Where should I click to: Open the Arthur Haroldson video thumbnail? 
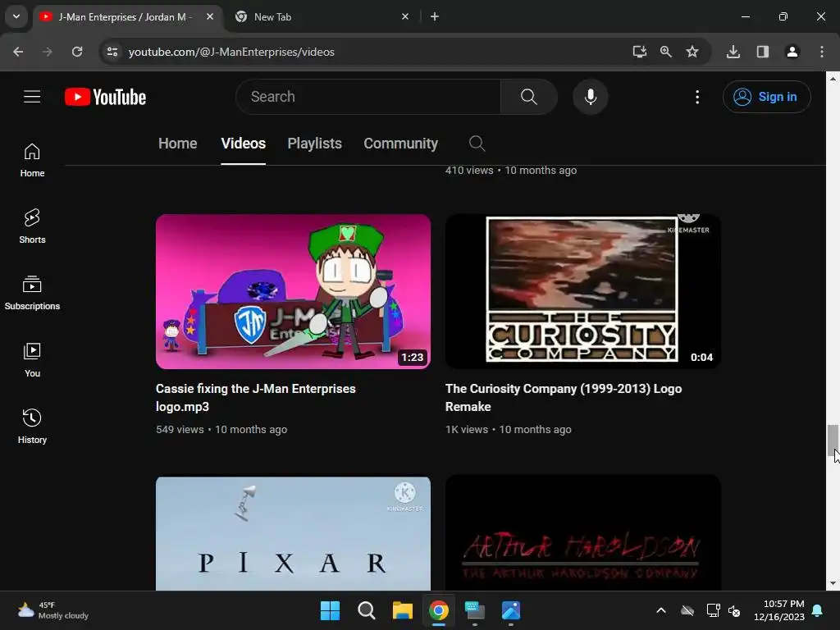click(x=583, y=533)
